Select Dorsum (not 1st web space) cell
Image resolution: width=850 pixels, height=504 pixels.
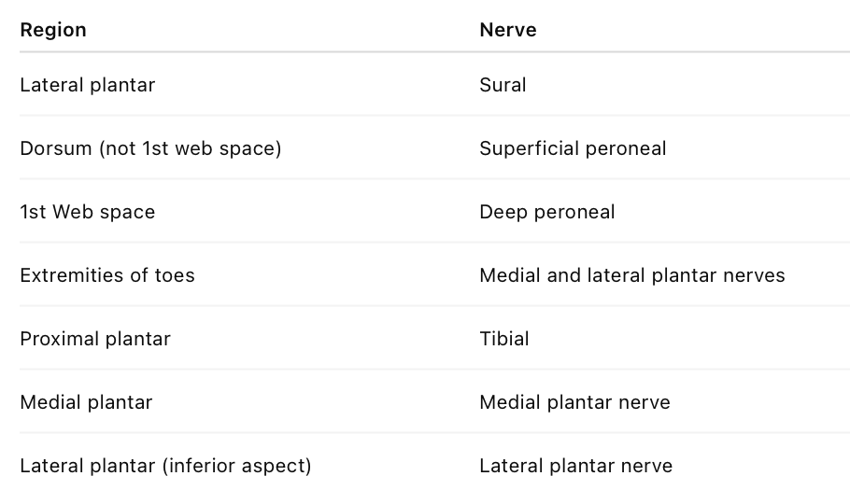[150, 148]
